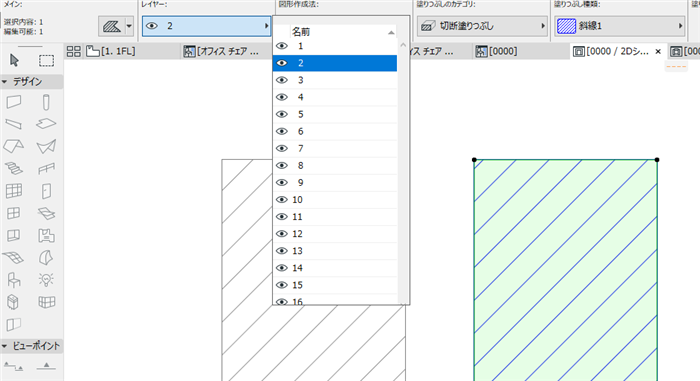Screen dimensions: 700x381
Task: Toggle the eye of highlighted layer 2 row
Action: pyautogui.click(x=282, y=63)
